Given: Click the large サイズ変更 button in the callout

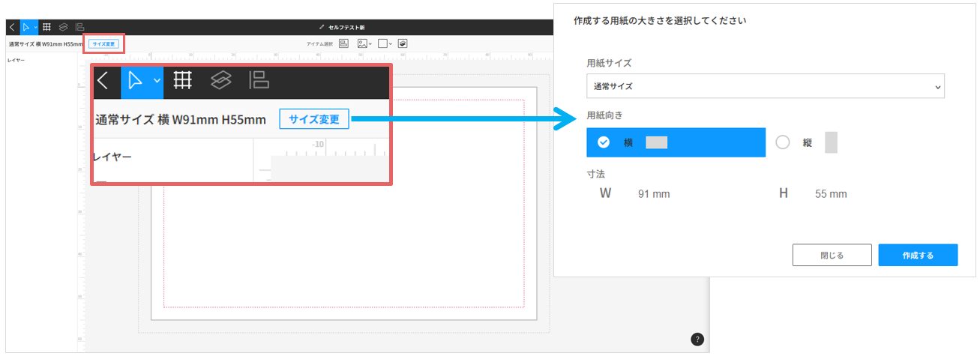Looking at the screenshot, I should [x=314, y=119].
